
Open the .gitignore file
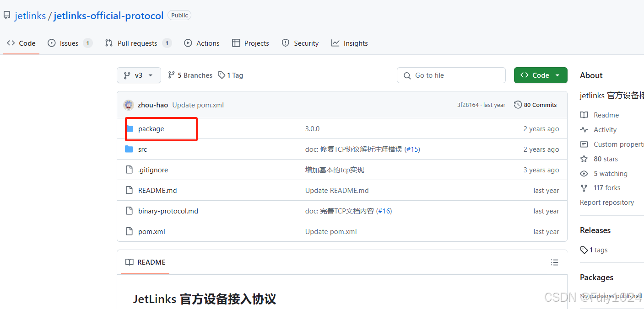point(153,170)
